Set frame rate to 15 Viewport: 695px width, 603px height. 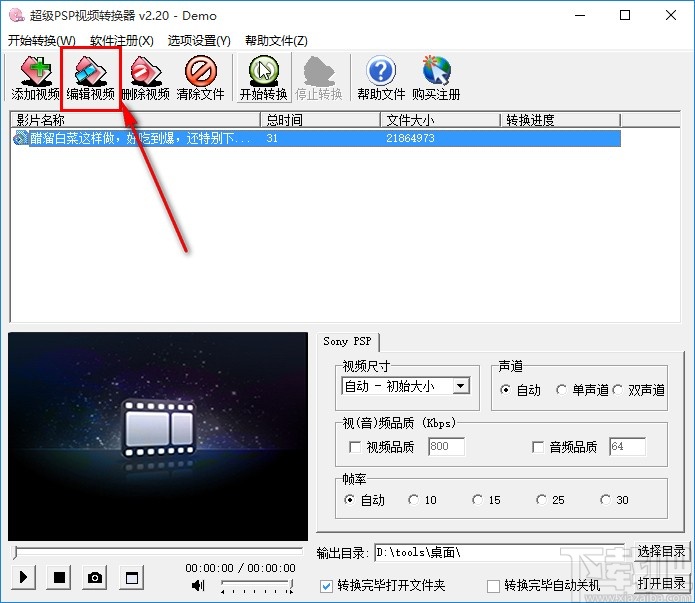[477, 500]
